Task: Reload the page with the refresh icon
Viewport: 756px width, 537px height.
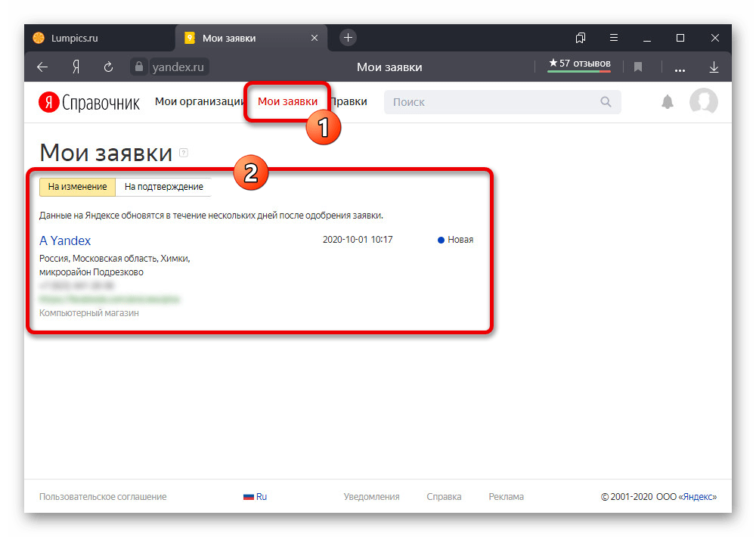Action: click(x=108, y=67)
